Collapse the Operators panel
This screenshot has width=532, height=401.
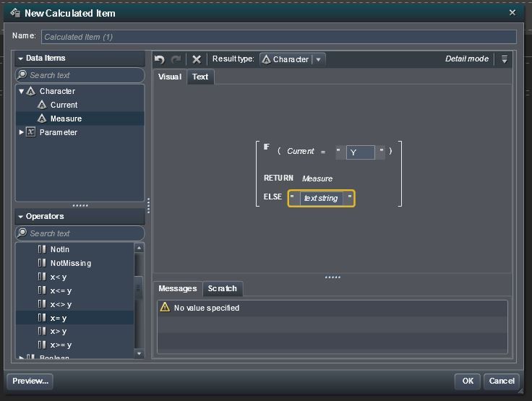click(21, 217)
